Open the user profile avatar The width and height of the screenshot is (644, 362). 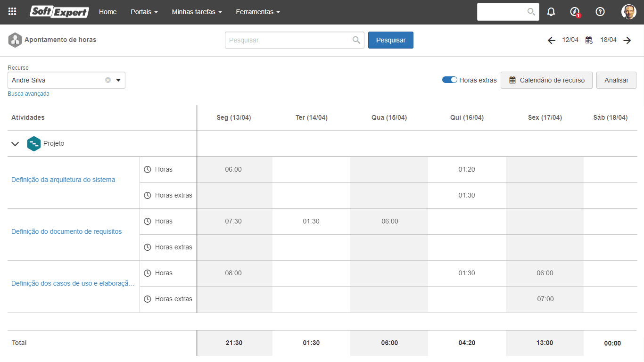[x=629, y=12]
